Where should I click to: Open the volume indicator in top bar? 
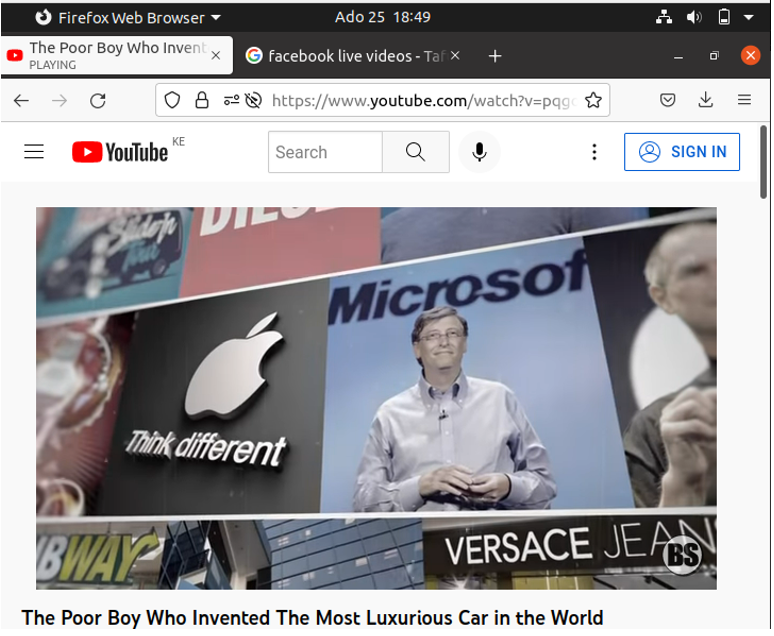click(x=694, y=17)
